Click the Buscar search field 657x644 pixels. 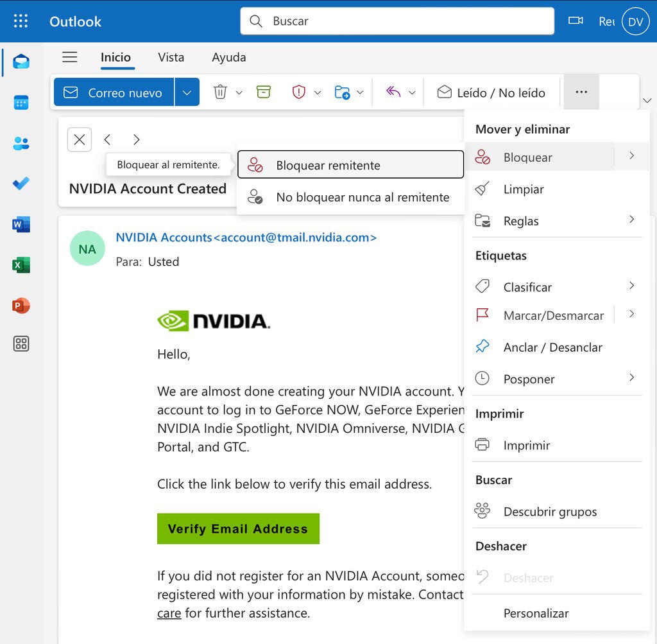396,21
